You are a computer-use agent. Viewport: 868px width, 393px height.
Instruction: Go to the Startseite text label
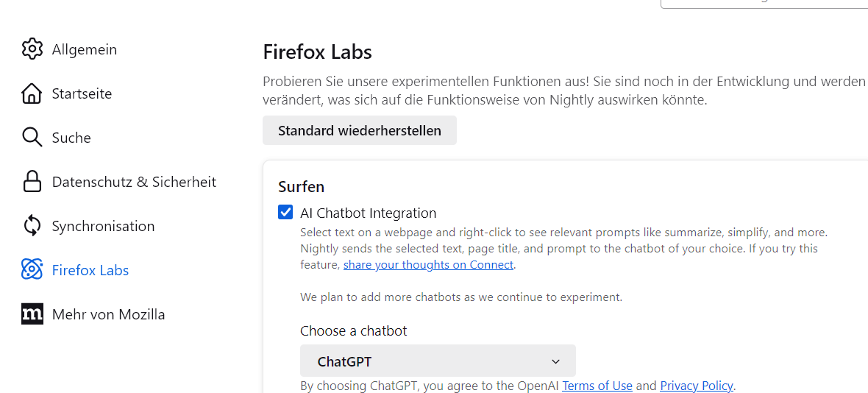click(82, 93)
